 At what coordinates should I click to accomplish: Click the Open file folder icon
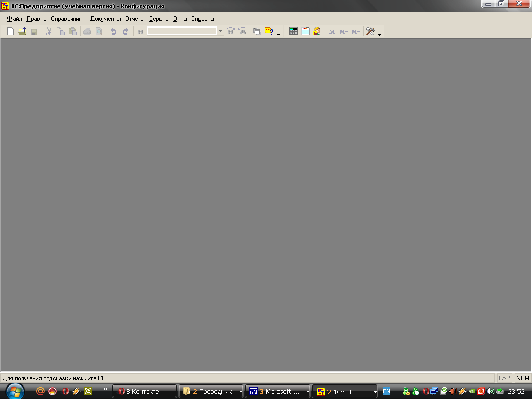pyautogui.click(x=22, y=31)
